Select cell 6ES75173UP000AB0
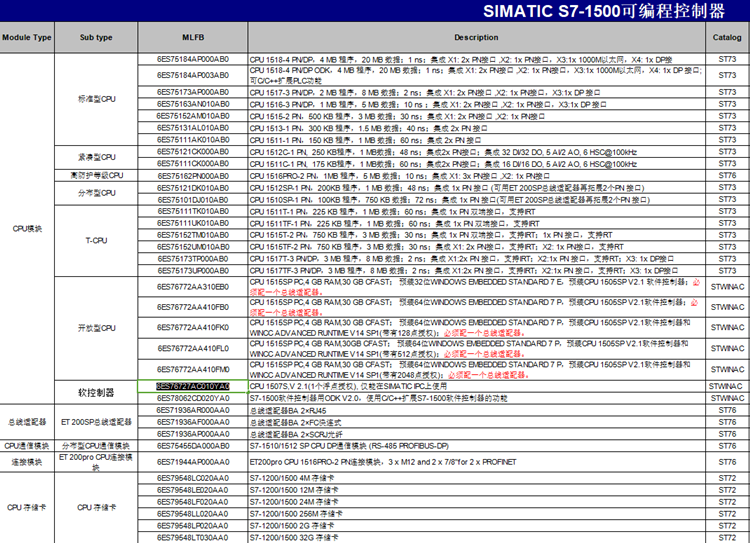Viewport: 750px width, 543px height. (x=193, y=271)
